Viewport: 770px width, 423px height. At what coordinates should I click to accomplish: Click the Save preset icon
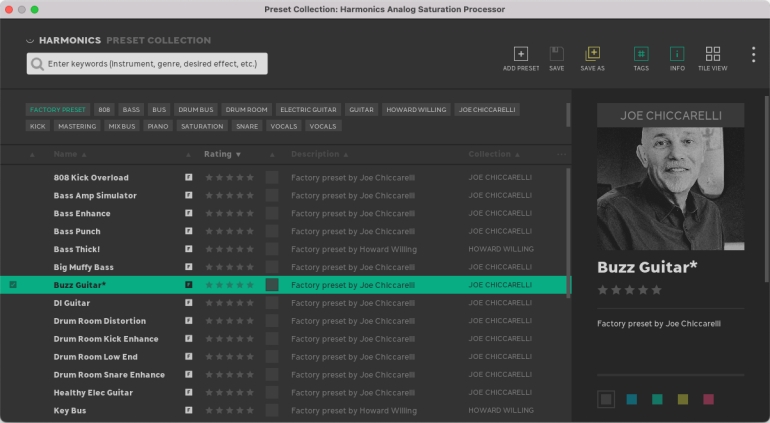(556, 54)
